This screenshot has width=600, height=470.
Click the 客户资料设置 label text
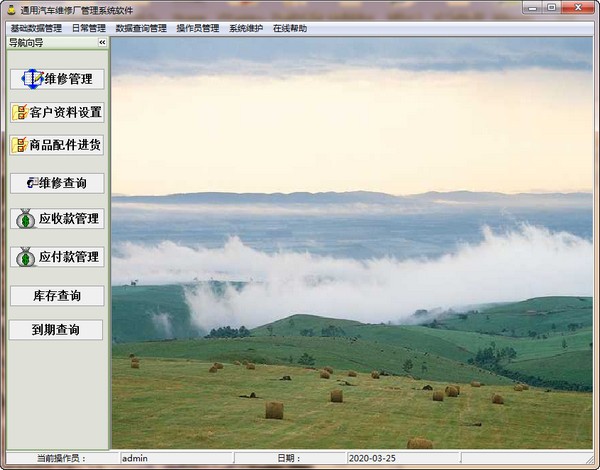tap(65, 112)
